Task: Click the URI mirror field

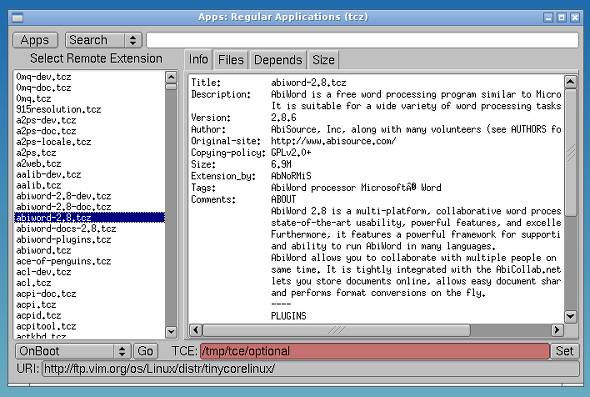Action: pyautogui.click(x=310, y=369)
